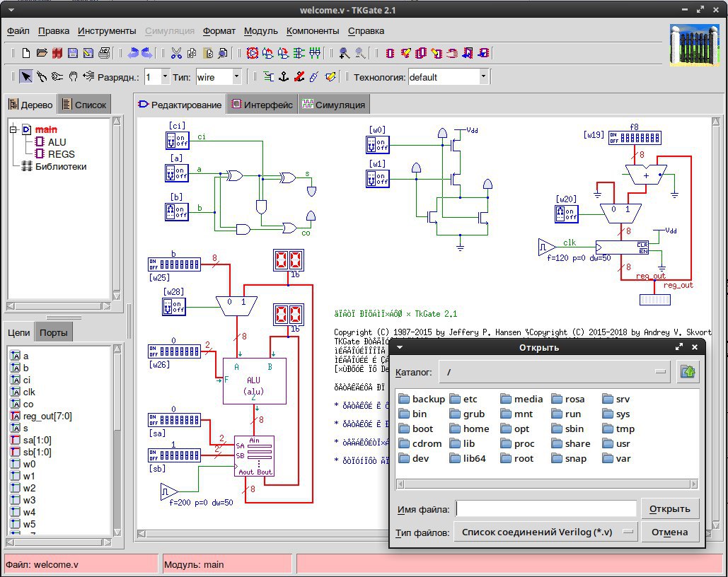Viewport: 728px width, 577px height.
Task: Click the red delete icon beside anchor
Action: click(x=299, y=76)
